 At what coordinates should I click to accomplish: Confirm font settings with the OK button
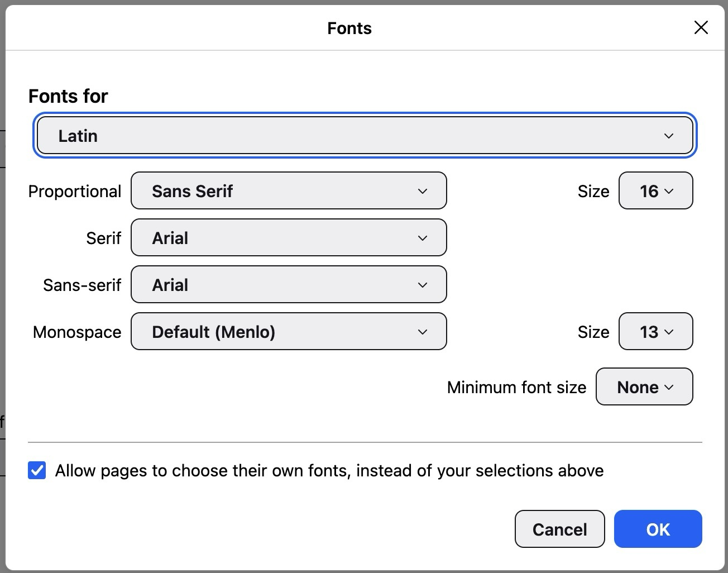coord(658,529)
